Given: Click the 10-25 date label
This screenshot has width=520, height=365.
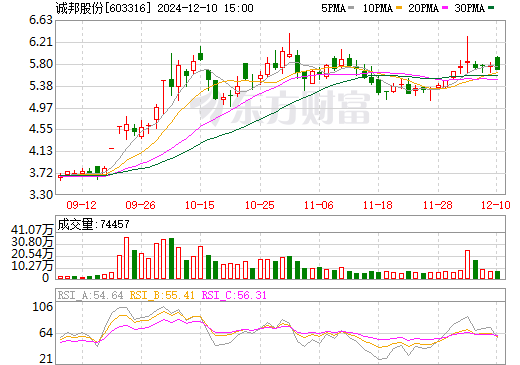Looking at the screenshot, I should (259, 205).
